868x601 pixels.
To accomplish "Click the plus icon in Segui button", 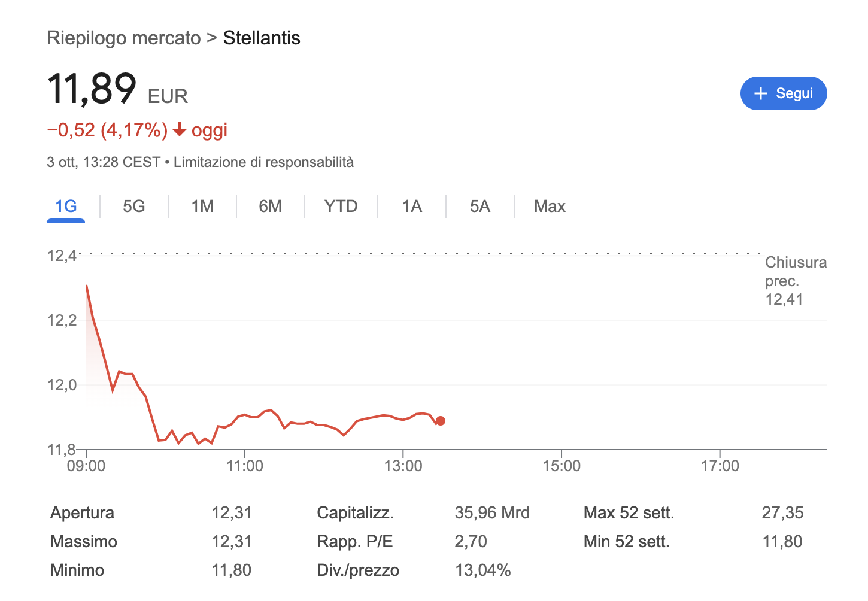I will click(761, 93).
